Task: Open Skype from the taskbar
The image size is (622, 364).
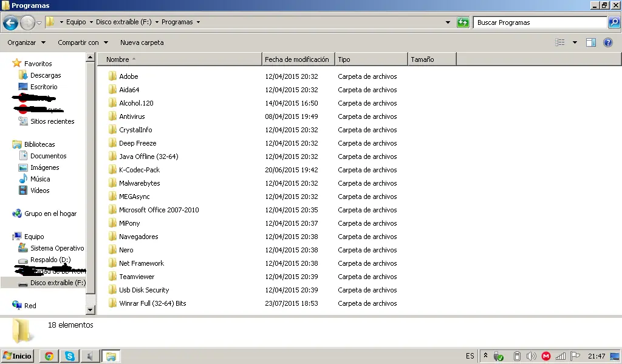Action: [x=70, y=356]
